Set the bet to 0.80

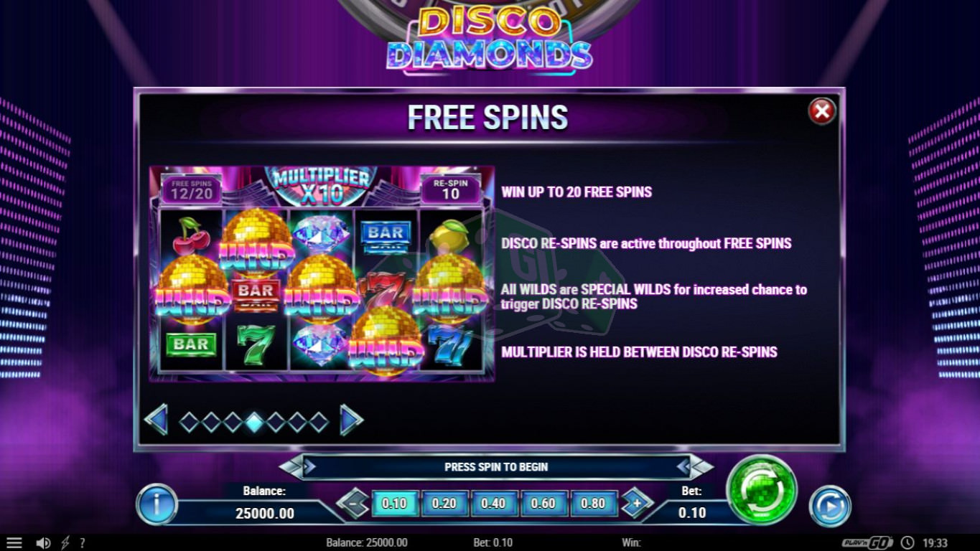(x=594, y=504)
